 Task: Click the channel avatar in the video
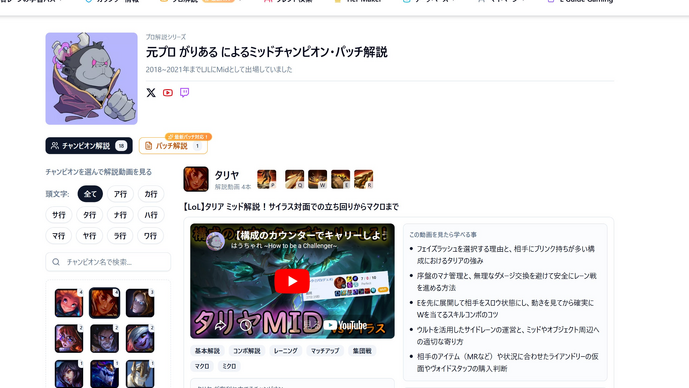coord(215,241)
